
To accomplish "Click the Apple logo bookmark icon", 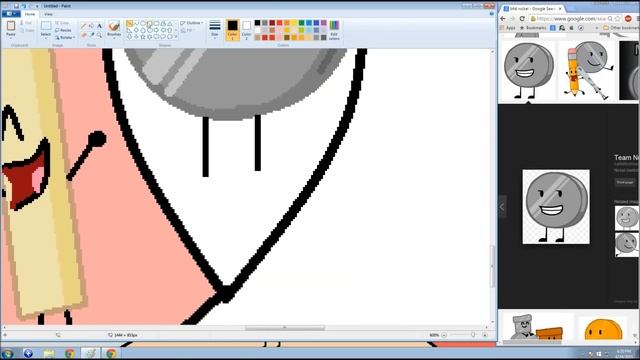I will click(571, 28).
